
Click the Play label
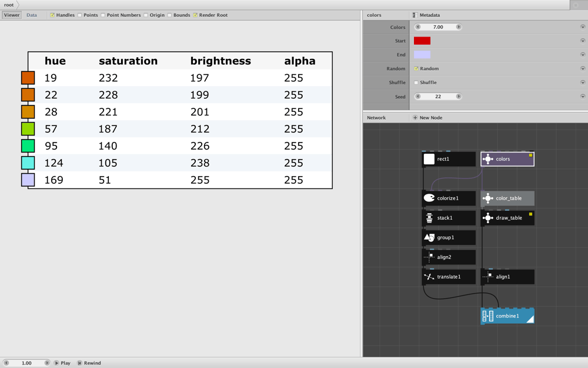[x=65, y=363]
